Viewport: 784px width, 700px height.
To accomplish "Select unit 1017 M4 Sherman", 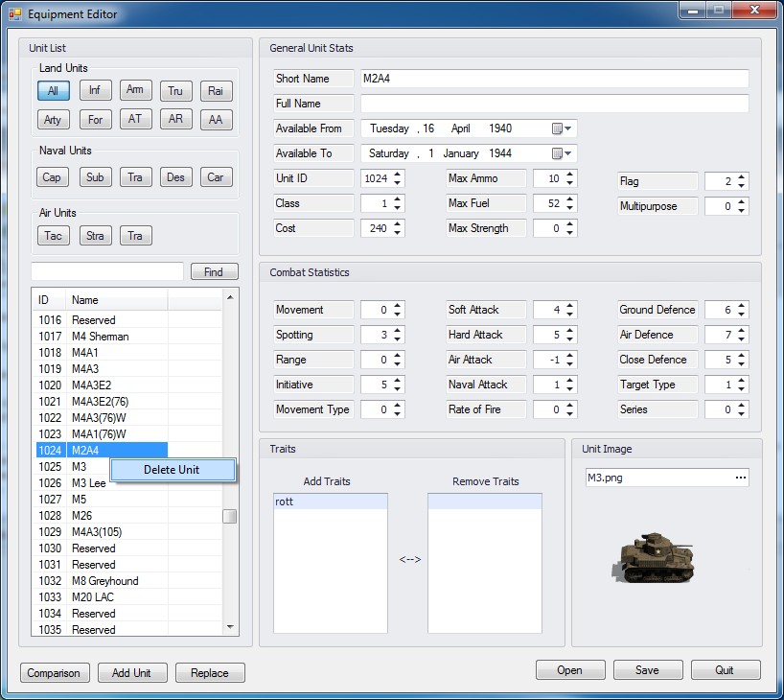I will pyautogui.click(x=102, y=337).
